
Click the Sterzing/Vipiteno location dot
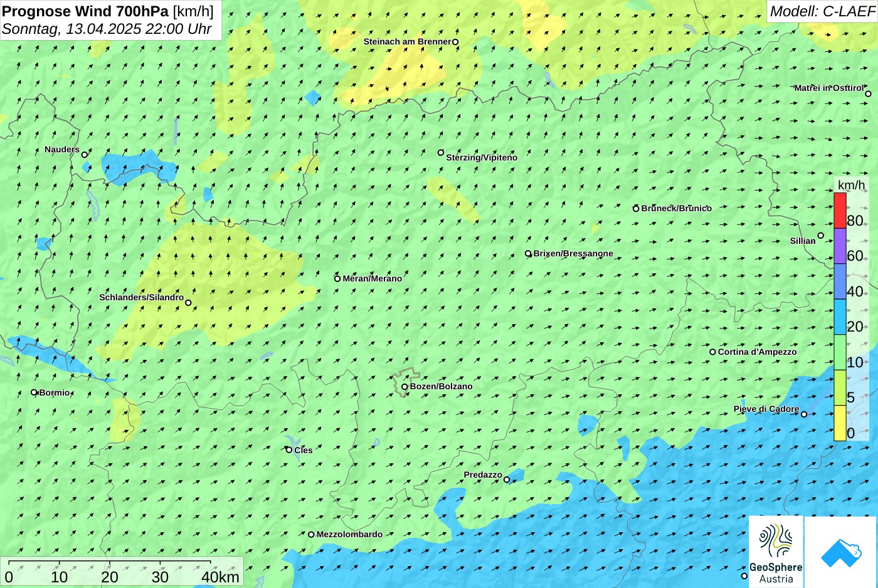441,152
